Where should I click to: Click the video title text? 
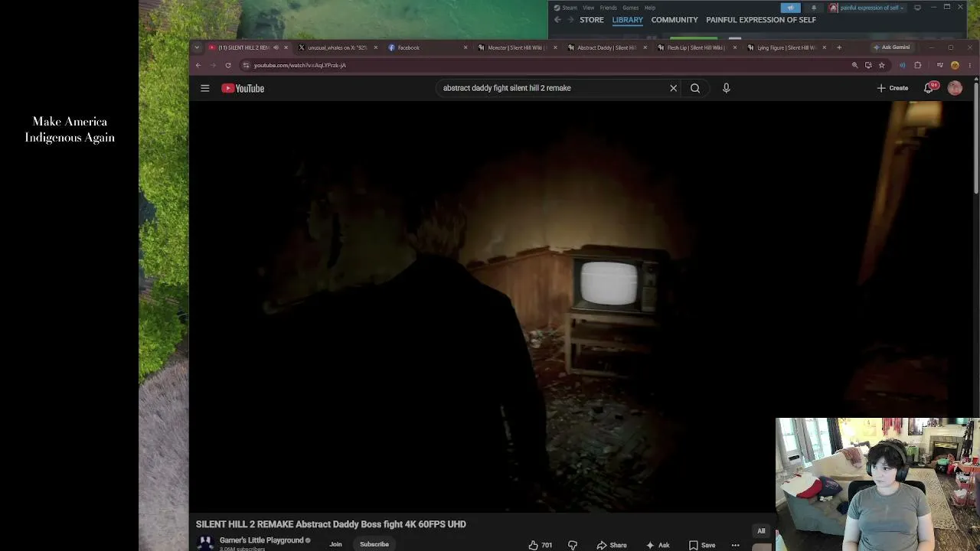[x=331, y=524]
